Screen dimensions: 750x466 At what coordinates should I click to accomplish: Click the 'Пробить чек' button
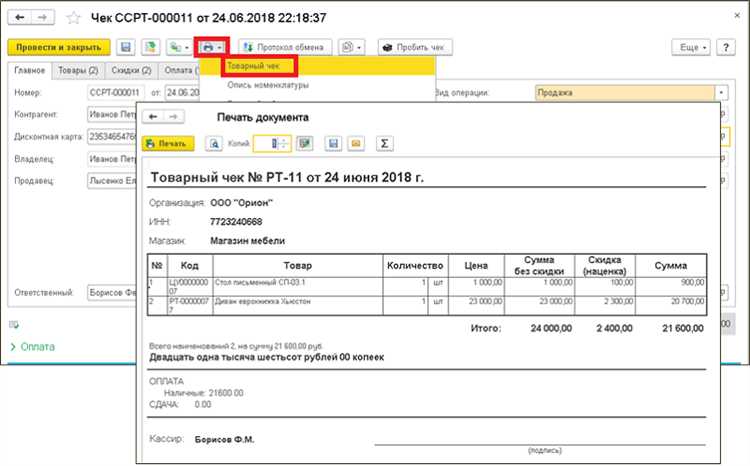coord(415,47)
